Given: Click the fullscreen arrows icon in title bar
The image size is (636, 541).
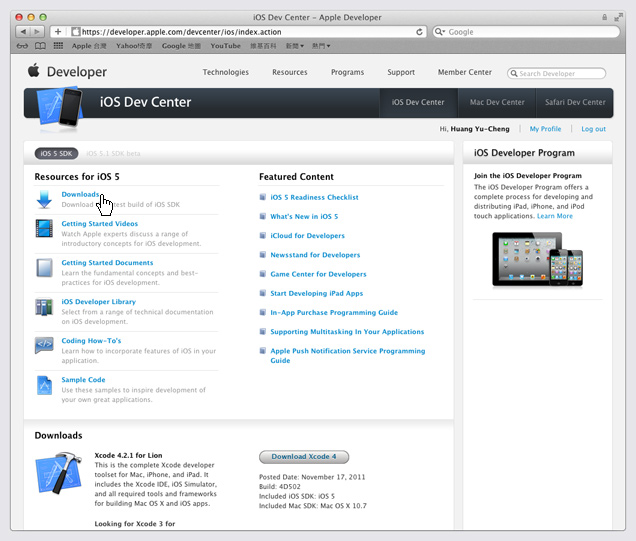Looking at the screenshot, I should (618, 17).
